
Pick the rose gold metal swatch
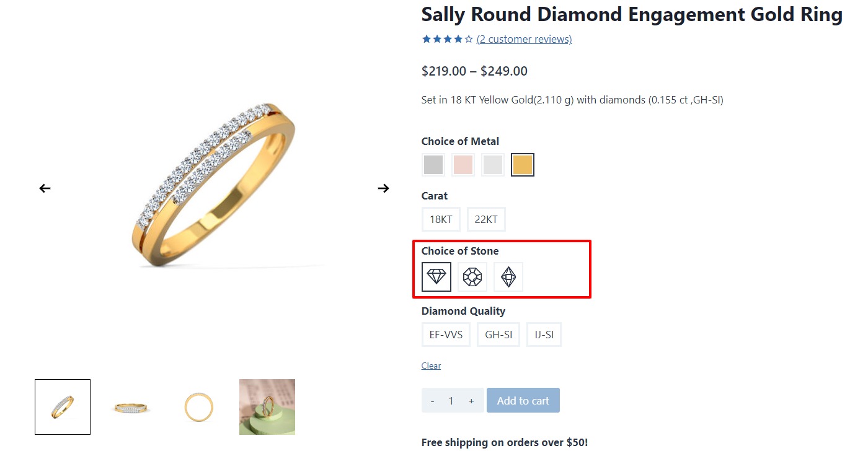[x=463, y=165]
